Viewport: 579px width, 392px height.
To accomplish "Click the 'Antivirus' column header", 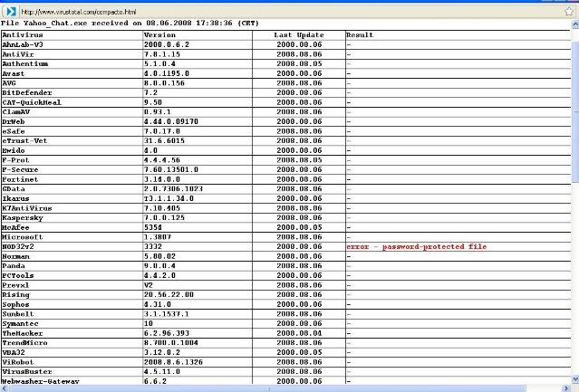I will [x=23, y=35].
